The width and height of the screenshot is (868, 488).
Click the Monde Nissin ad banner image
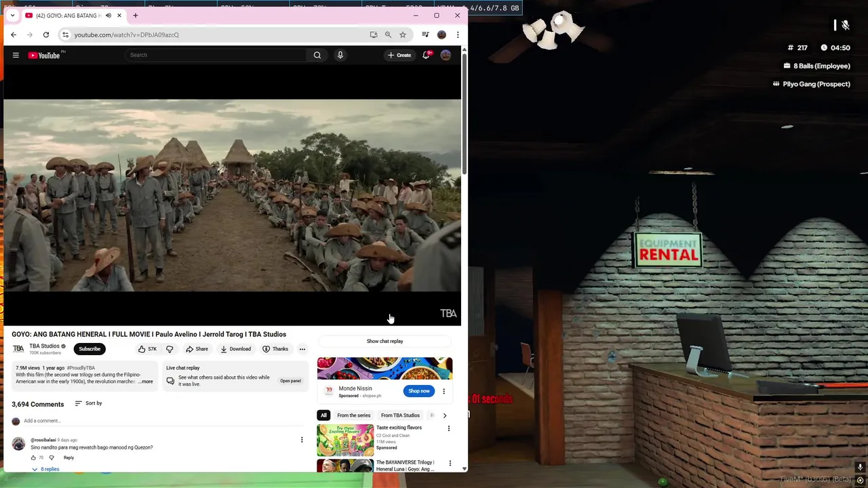tap(384, 369)
